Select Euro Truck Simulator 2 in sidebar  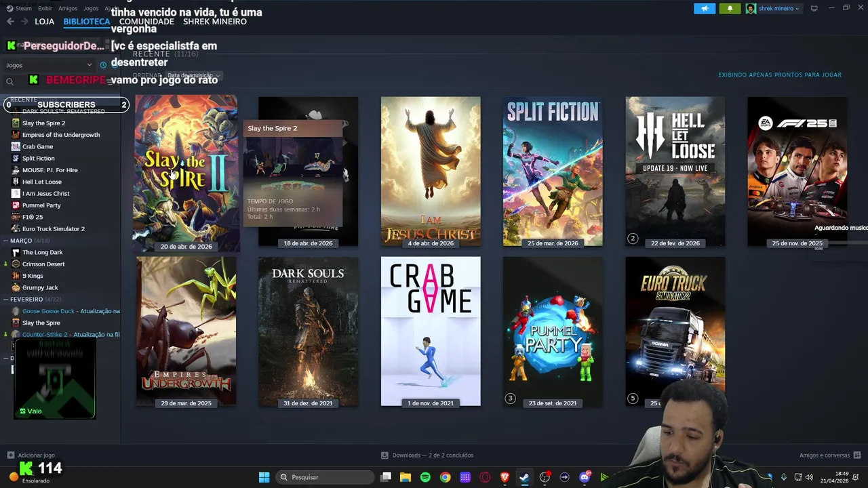tap(53, 229)
